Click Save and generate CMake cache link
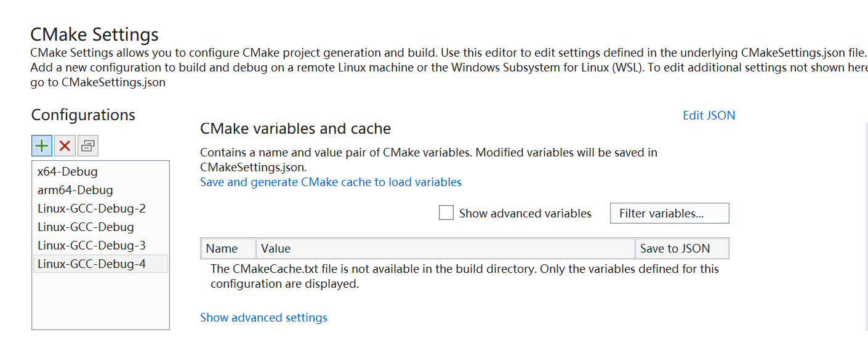The image size is (868, 353). tap(331, 182)
